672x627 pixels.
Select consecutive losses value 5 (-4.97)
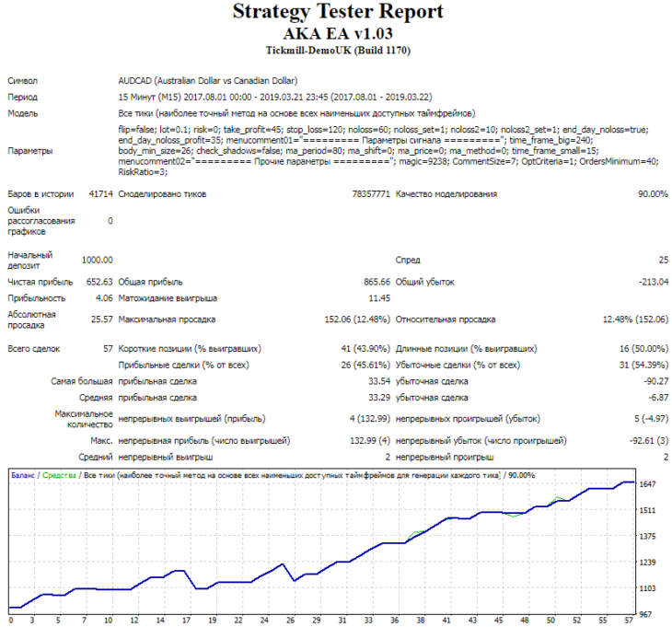pyautogui.click(x=652, y=419)
